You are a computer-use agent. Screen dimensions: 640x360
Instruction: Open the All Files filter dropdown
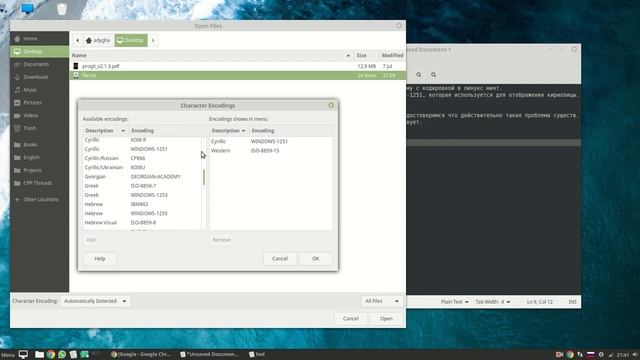click(382, 301)
